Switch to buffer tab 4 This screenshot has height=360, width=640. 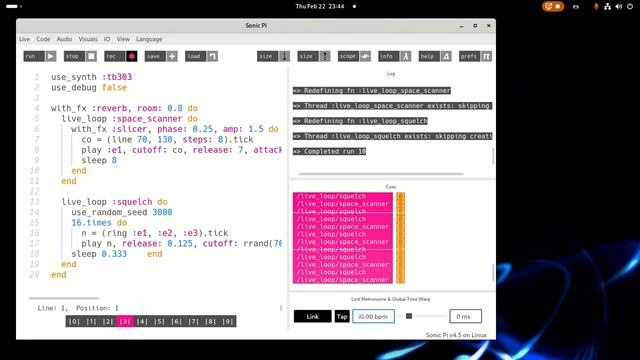coord(142,321)
